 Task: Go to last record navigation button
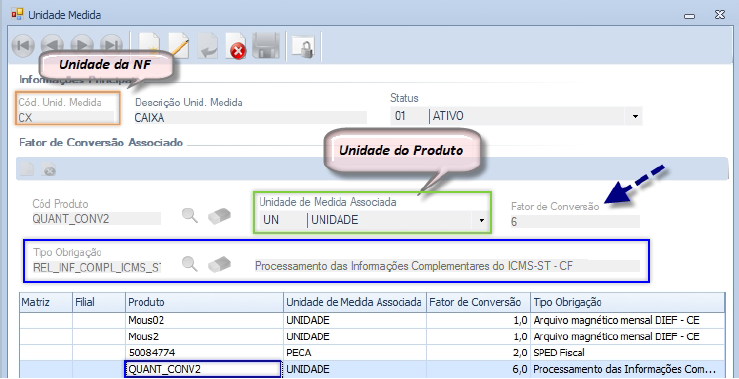tap(111, 46)
